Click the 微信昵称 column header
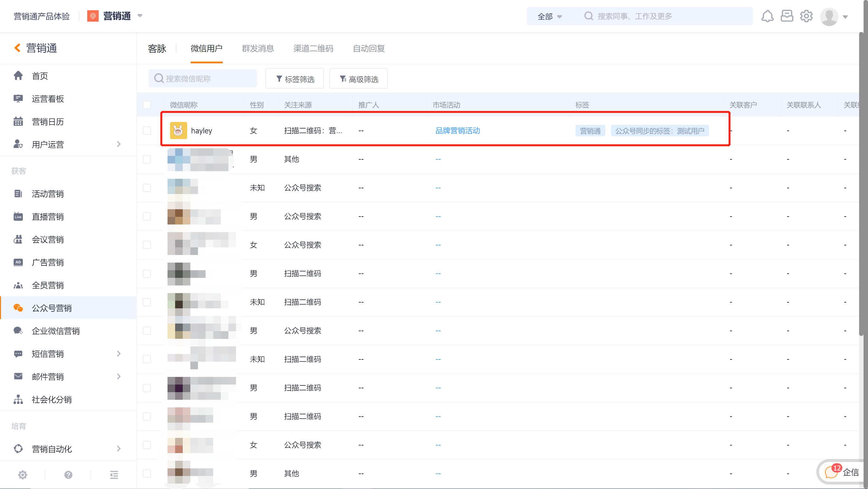 tap(184, 105)
